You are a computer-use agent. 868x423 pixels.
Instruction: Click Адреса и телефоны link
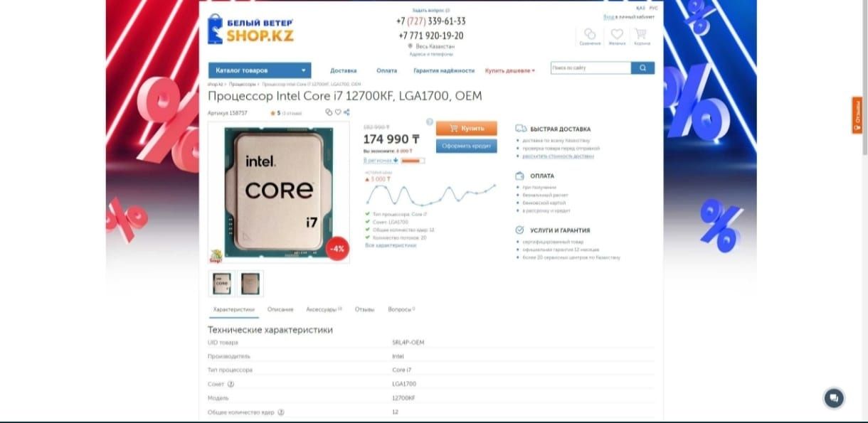pyautogui.click(x=431, y=54)
